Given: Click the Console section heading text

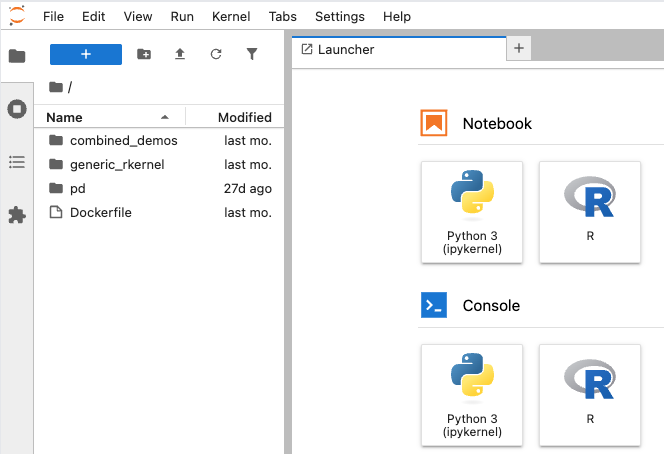Looking at the screenshot, I should click(x=491, y=306).
